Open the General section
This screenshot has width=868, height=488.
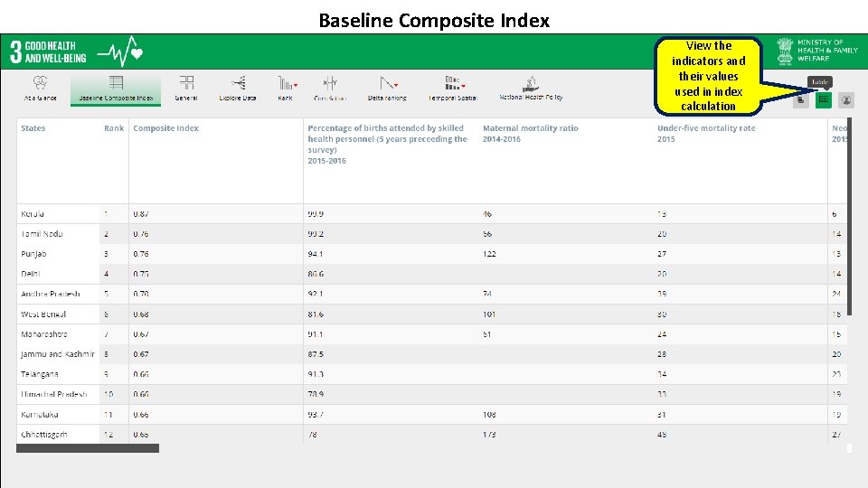(186, 89)
